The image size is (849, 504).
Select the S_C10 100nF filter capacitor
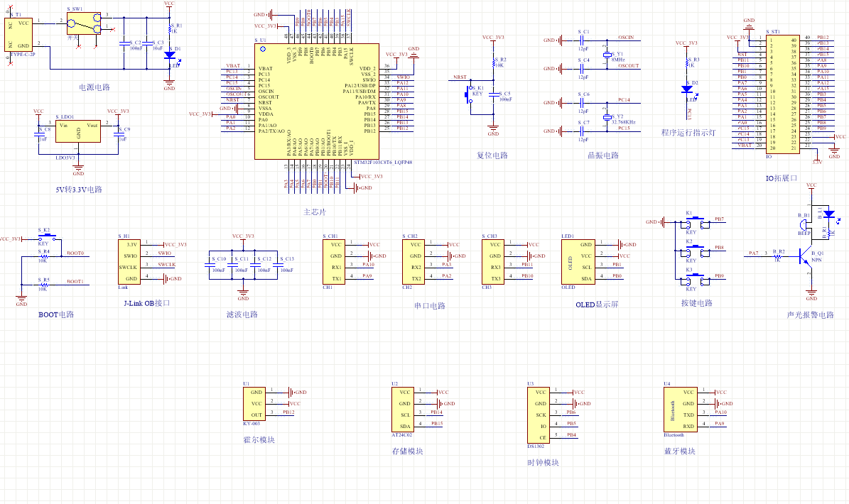209,265
